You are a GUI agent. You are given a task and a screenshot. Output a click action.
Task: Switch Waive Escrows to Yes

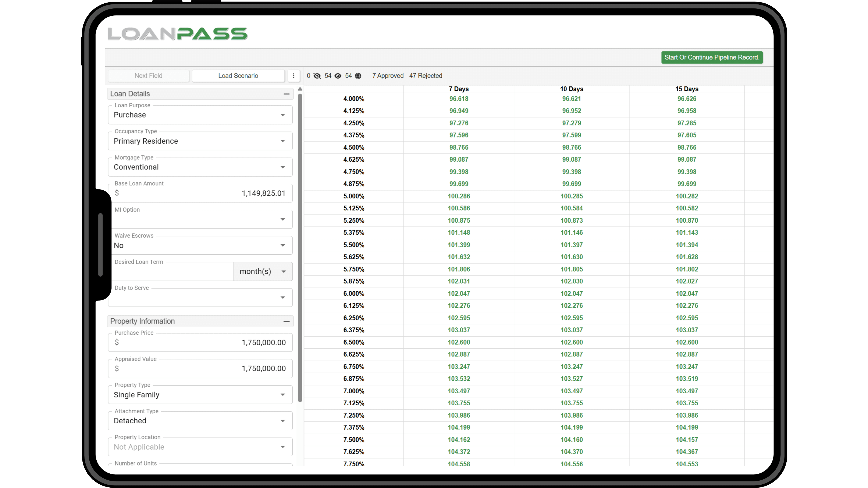point(283,245)
